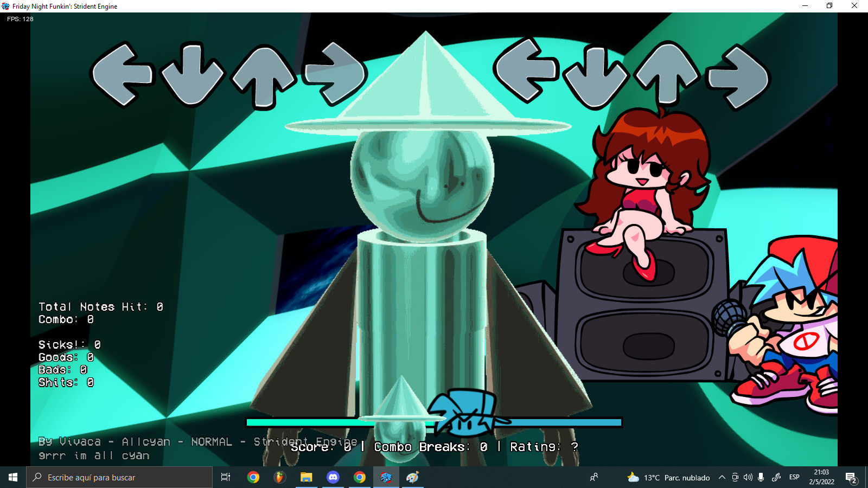Switch the ESP input language indicator

tap(794, 477)
